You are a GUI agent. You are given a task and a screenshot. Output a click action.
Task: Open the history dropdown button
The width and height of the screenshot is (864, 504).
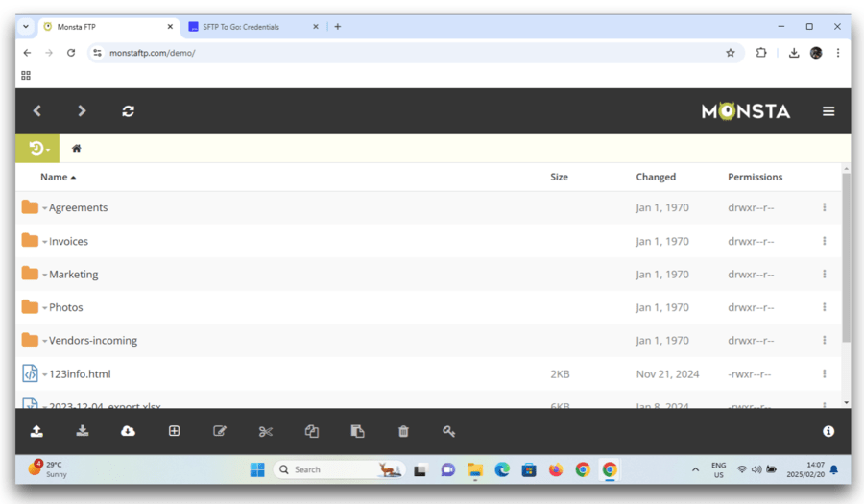(37, 148)
